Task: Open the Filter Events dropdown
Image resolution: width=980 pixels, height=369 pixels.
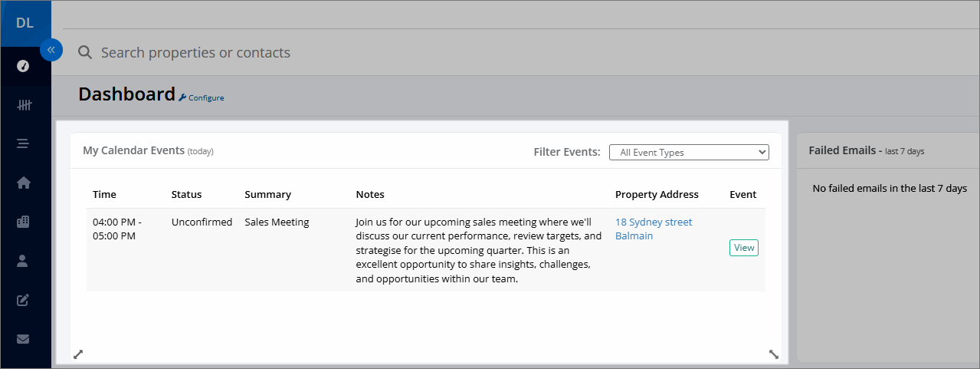Action: pyautogui.click(x=689, y=152)
